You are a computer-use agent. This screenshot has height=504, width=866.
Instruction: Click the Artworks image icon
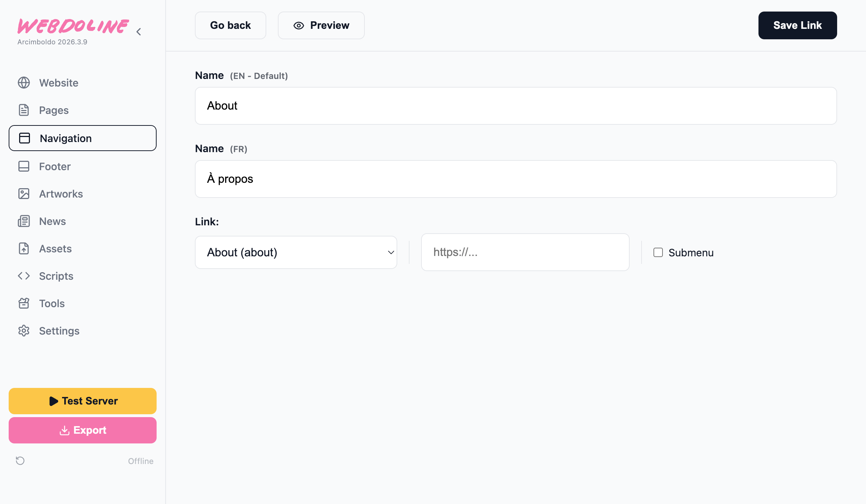click(24, 194)
